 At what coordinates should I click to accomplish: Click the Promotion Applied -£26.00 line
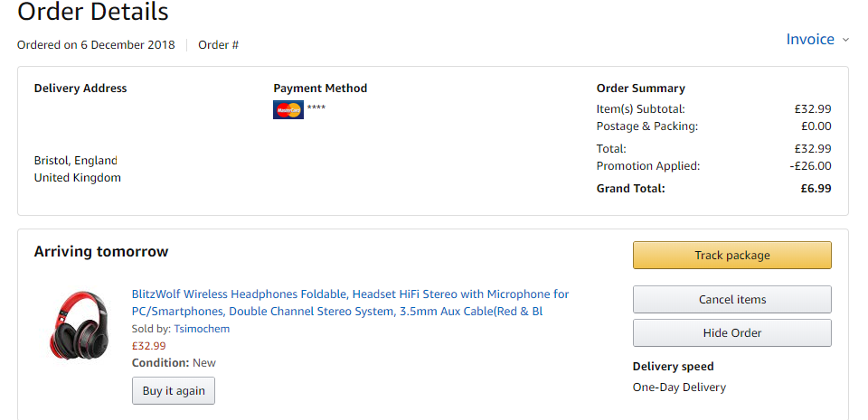(713, 166)
